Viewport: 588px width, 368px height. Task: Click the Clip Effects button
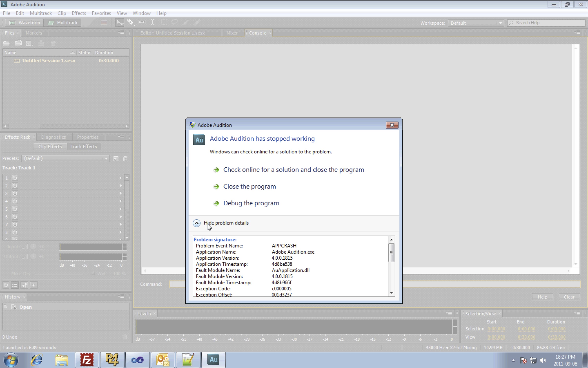[x=50, y=147]
